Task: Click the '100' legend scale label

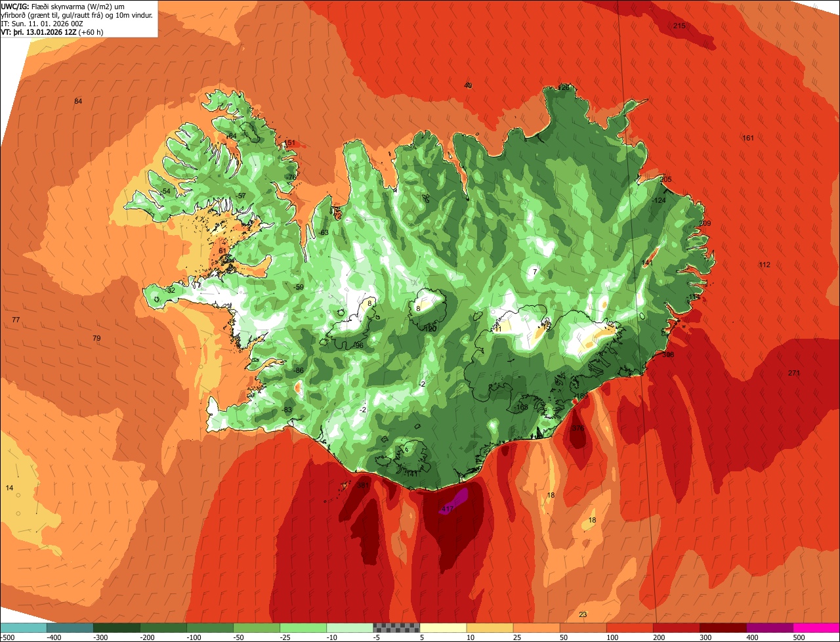Action: [x=612, y=637]
